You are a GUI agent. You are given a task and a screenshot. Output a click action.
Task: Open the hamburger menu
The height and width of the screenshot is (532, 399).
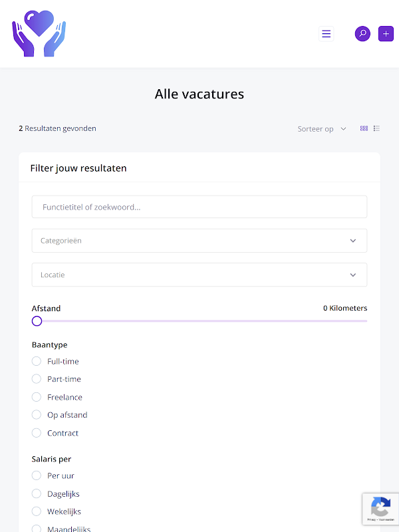point(326,34)
